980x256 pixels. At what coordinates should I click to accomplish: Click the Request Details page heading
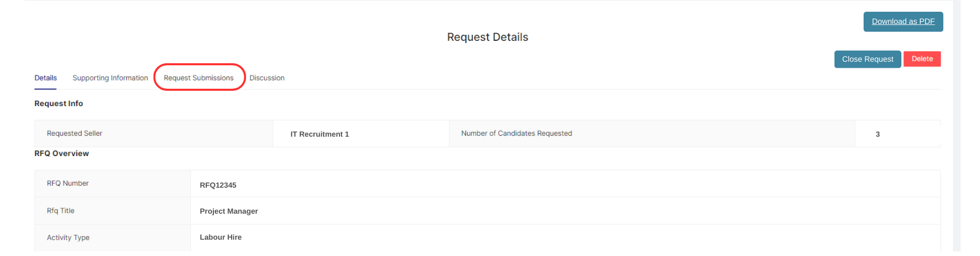[487, 37]
